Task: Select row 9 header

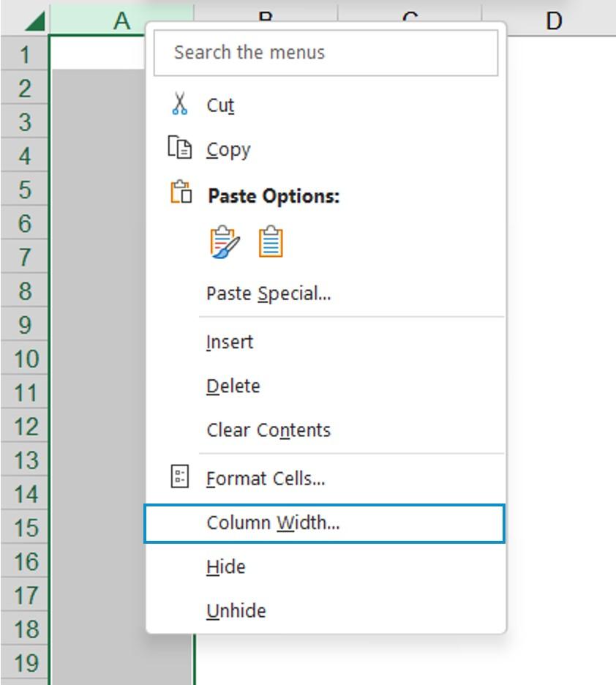Action: [24, 323]
